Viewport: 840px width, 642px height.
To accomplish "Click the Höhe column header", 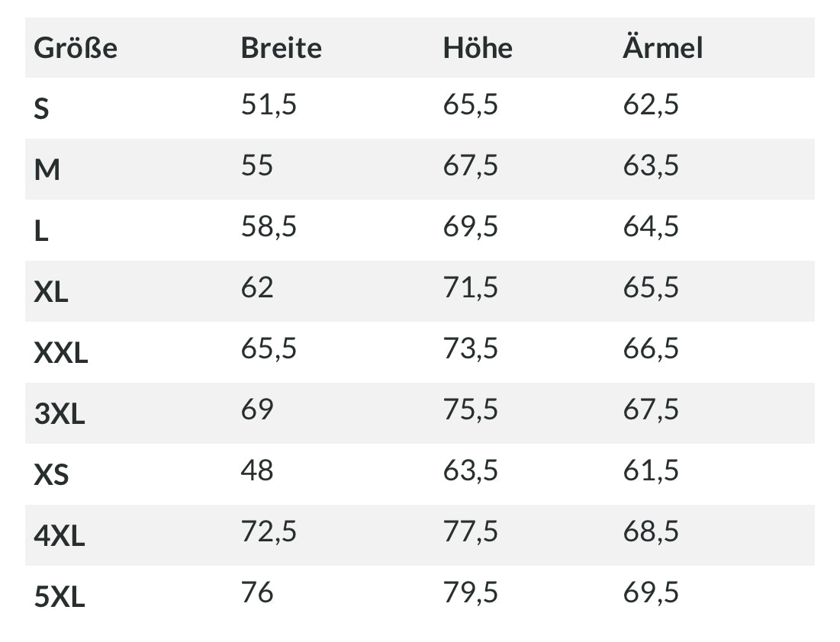I will (x=478, y=48).
